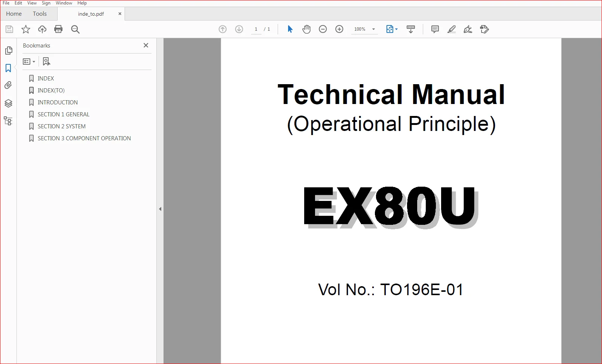This screenshot has height=364, width=602.
Task: Click the current page number field
Action: (x=256, y=29)
